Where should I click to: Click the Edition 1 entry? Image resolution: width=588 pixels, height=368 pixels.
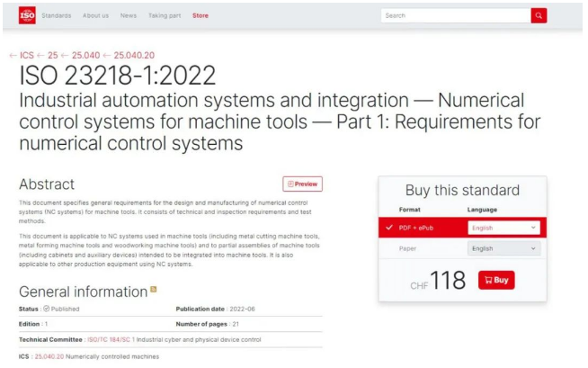pyautogui.click(x=33, y=324)
